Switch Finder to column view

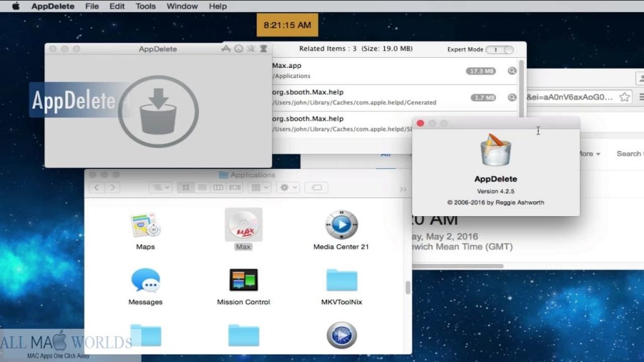(x=218, y=187)
